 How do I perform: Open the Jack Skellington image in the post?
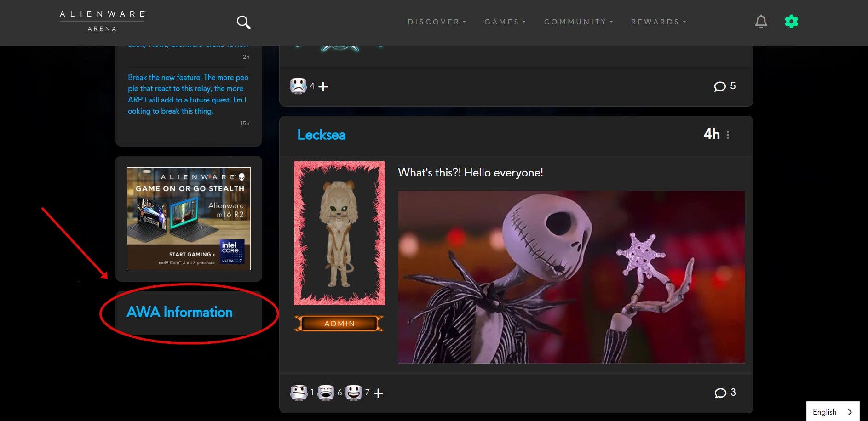(x=571, y=277)
